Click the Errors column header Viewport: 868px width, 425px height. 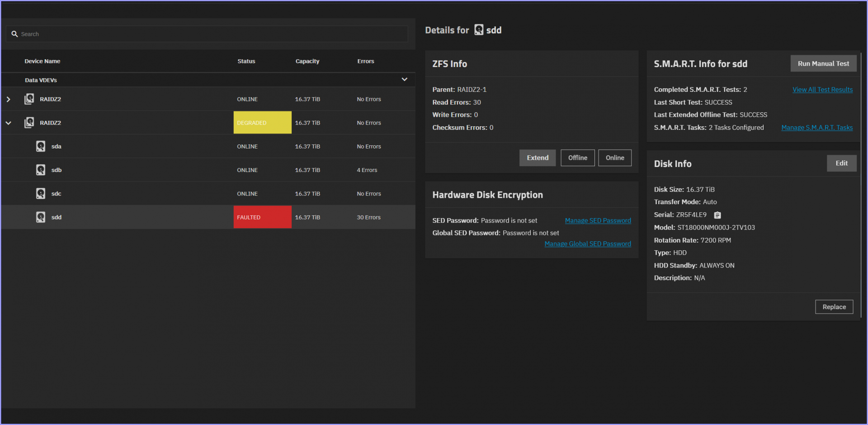pyautogui.click(x=366, y=61)
